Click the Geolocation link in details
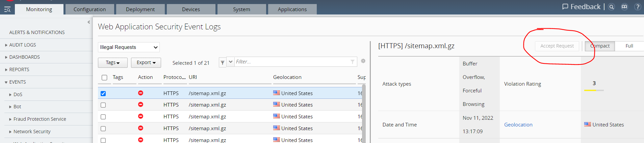The width and height of the screenshot is (644, 143). (x=518, y=125)
